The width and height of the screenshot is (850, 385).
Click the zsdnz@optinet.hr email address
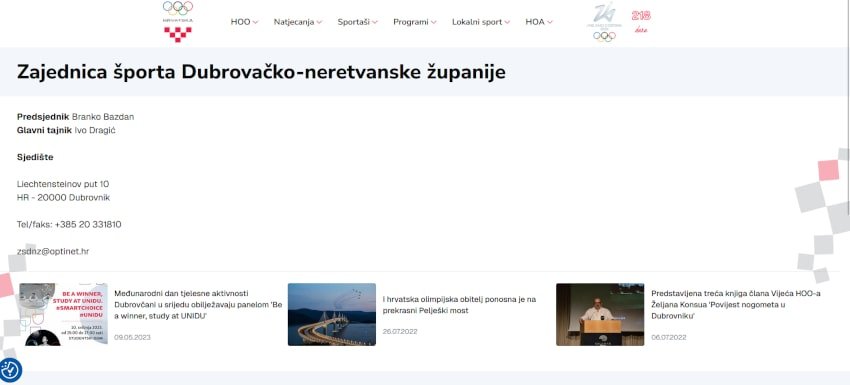[x=53, y=251]
